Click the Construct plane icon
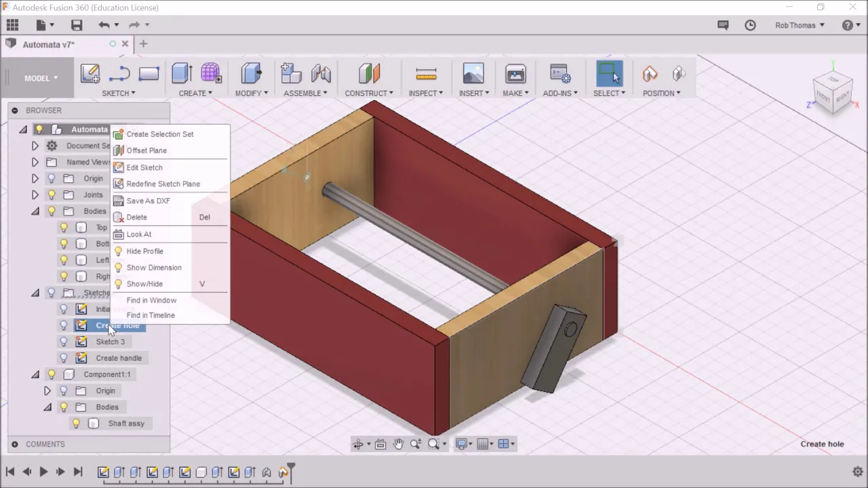 point(369,73)
